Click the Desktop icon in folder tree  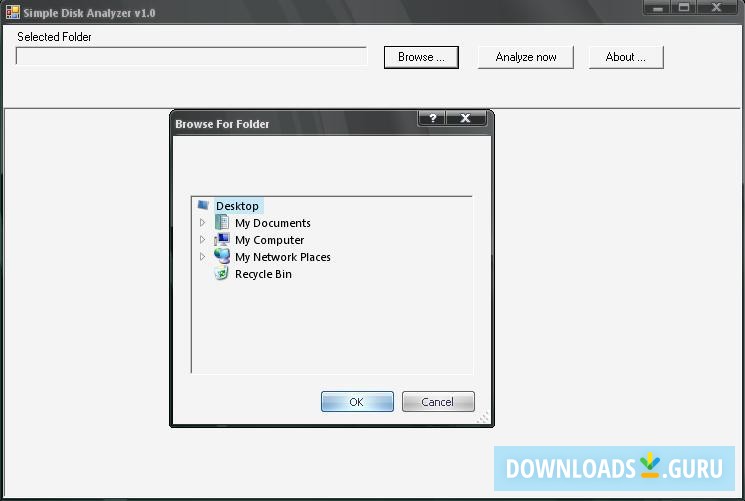pos(203,205)
